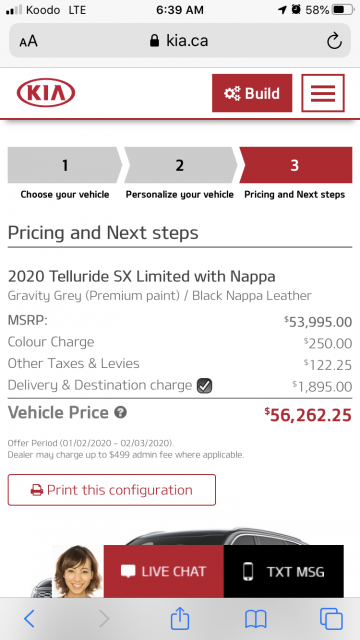The image size is (360, 640).
Task: Reload the kia.ca page
Action: point(334,41)
